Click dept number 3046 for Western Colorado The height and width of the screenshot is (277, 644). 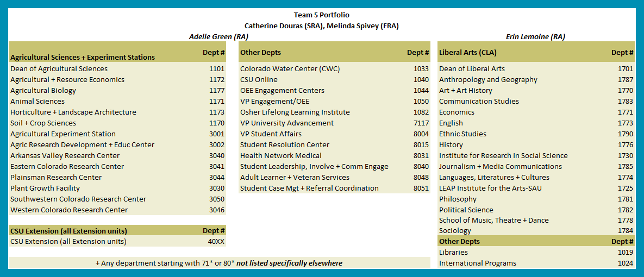[x=216, y=210]
